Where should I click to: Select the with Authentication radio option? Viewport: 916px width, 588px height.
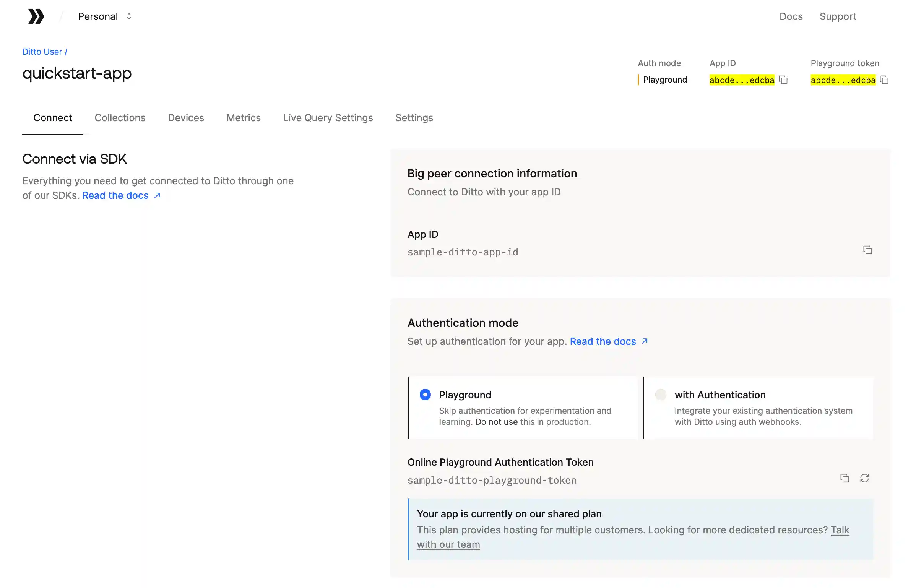(x=661, y=395)
